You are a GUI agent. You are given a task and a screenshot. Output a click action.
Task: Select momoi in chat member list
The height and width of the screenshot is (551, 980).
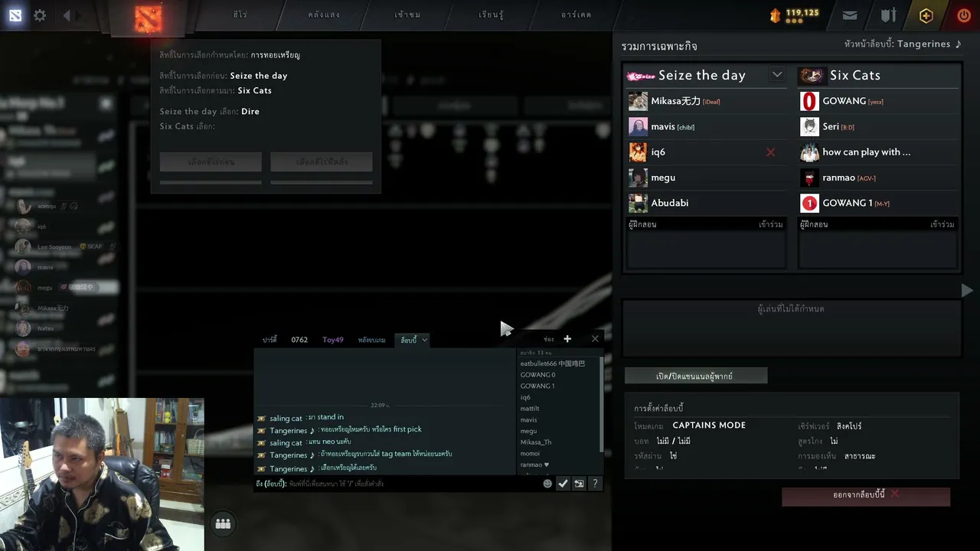530,454
